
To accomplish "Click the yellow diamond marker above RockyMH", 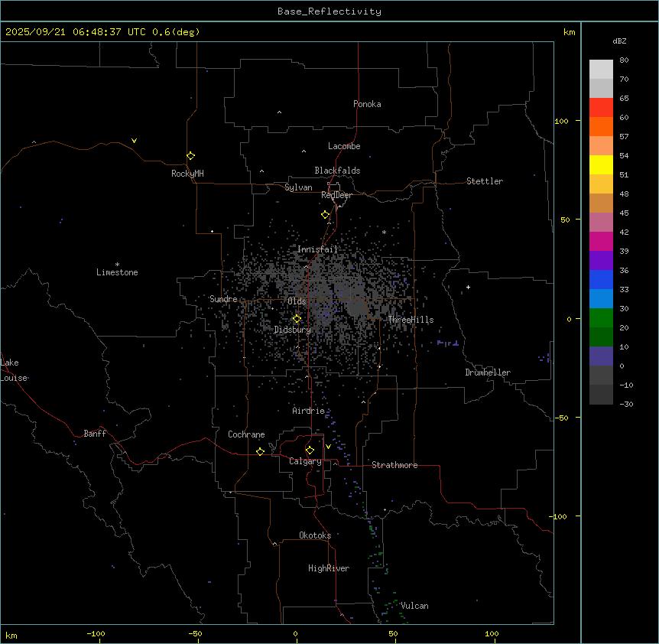I will pyautogui.click(x=190, y=156).
